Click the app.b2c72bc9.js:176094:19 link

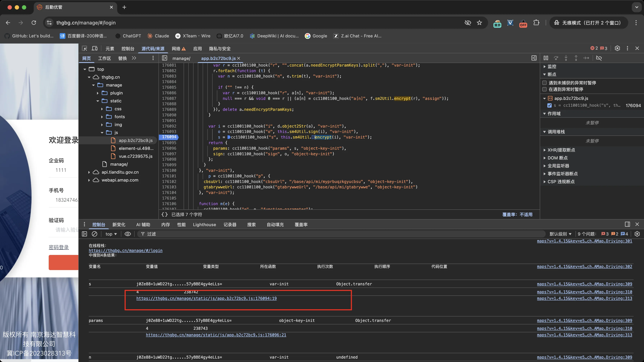pos(206,298)
